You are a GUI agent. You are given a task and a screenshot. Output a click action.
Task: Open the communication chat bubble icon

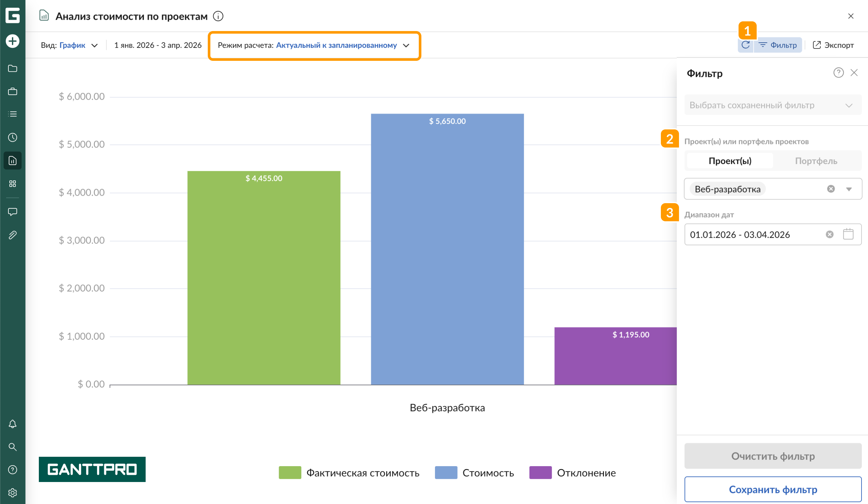coord(12,212)
